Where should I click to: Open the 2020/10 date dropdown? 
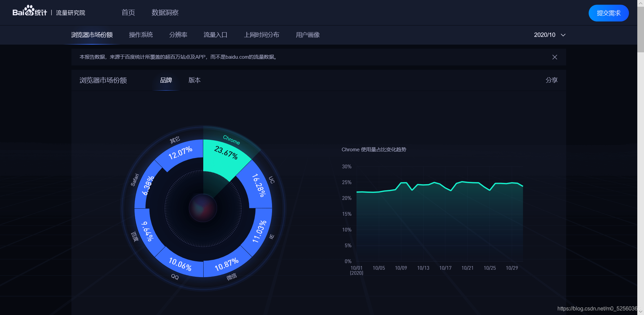(x=550, y=35)
